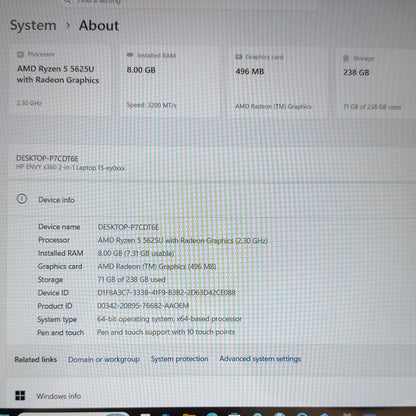Click the Installed RAM card icon
Screen dimensions: 416x416
tap(130, 55)
